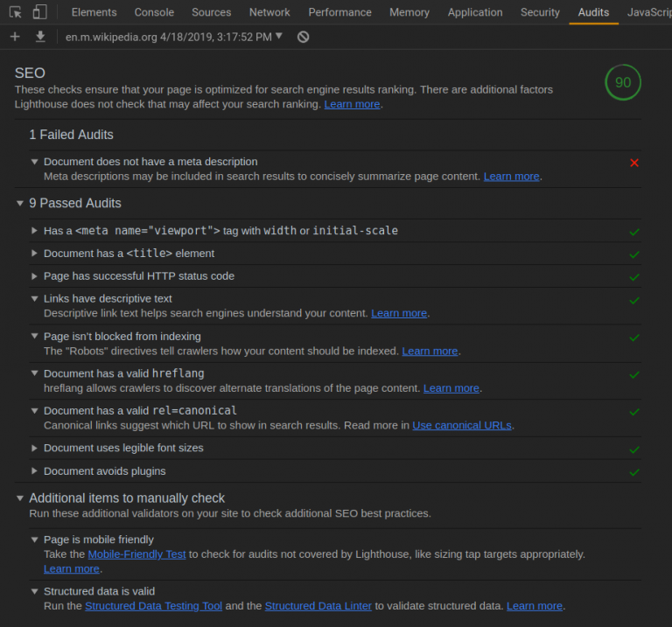Expand the Document avoids plugins audit
The width and height of the screenshot is (672, 627).
tap(35, 471)
